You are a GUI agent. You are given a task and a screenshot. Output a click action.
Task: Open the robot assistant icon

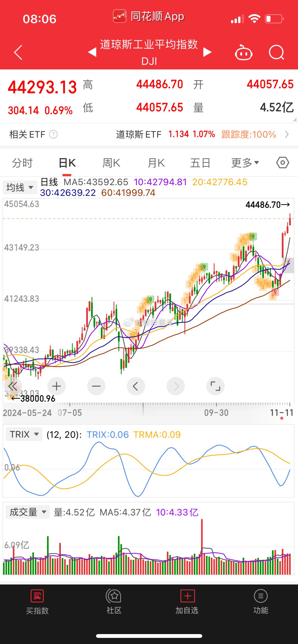[x=243, y=52]
